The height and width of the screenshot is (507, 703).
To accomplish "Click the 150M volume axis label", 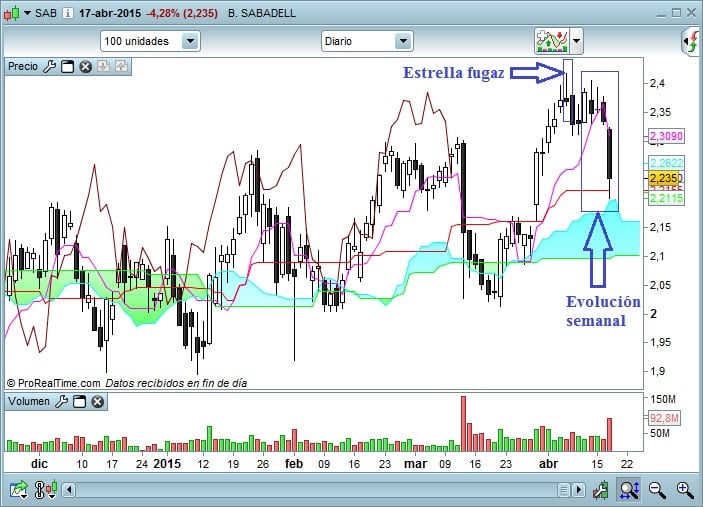I will (663, 399).
